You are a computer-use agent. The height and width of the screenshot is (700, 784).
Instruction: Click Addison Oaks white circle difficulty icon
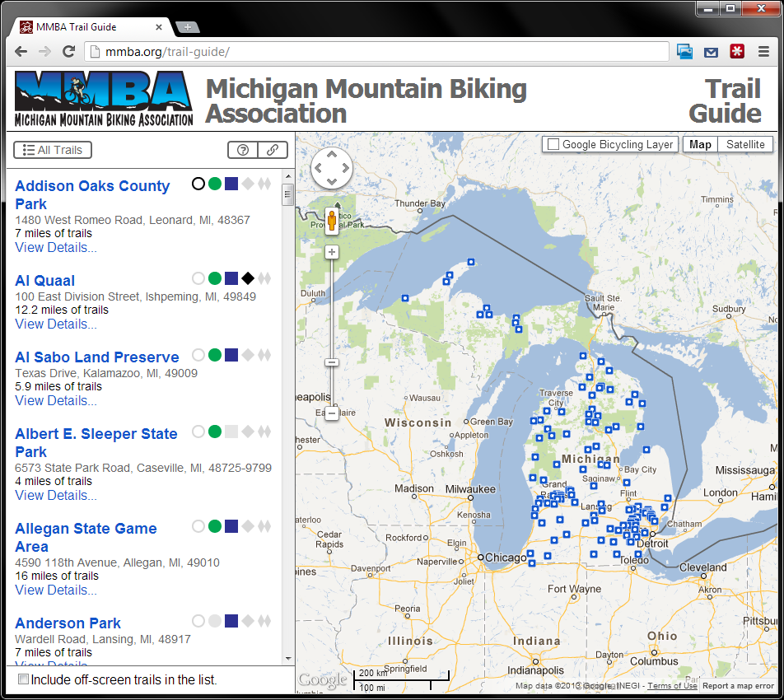point(198,184)
